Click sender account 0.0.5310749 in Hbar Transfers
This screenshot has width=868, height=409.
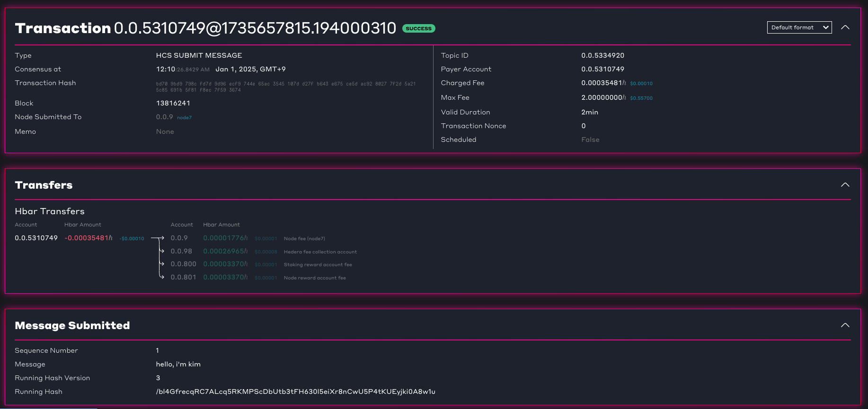[36, 238]
